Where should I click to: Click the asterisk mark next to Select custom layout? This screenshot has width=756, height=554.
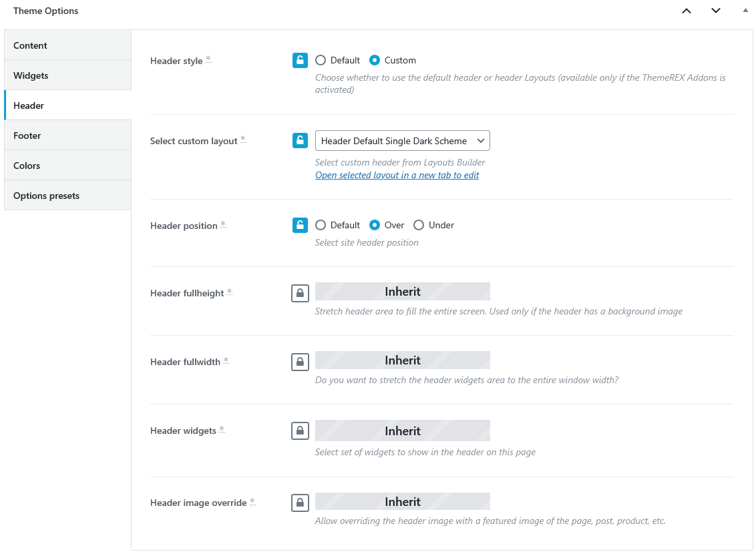[243, 140]
